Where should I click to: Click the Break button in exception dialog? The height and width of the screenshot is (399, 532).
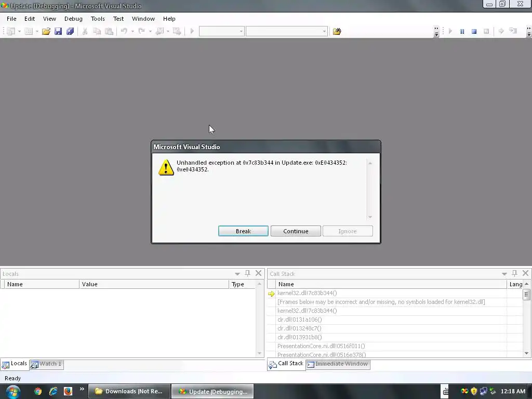[x=243, y=231]
